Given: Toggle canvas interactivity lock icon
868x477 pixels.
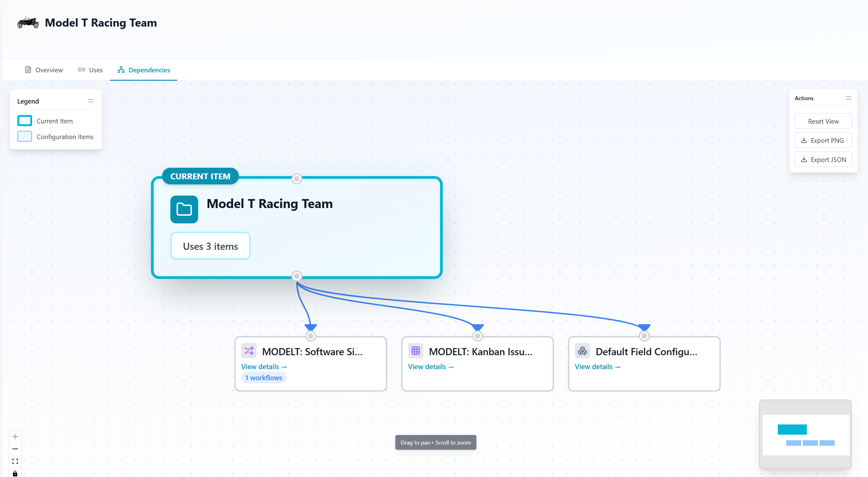Looking at the screenshot, I should (x=15, y=473).
